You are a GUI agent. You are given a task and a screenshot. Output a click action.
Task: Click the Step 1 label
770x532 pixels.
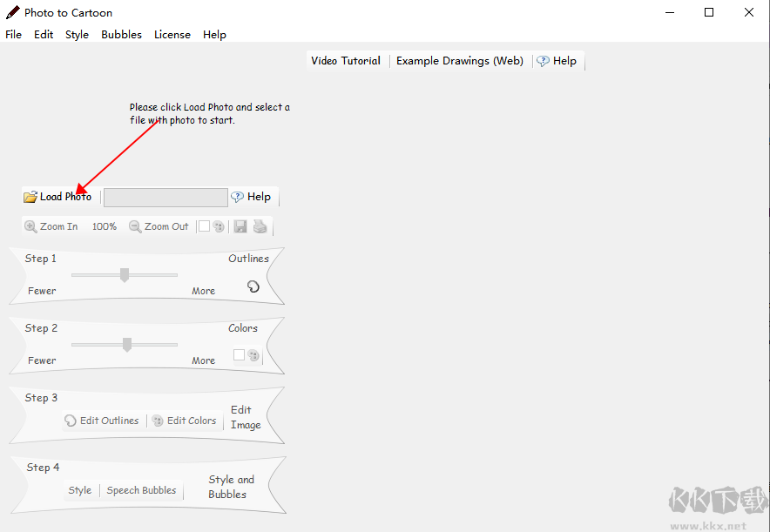pos(41,259)
